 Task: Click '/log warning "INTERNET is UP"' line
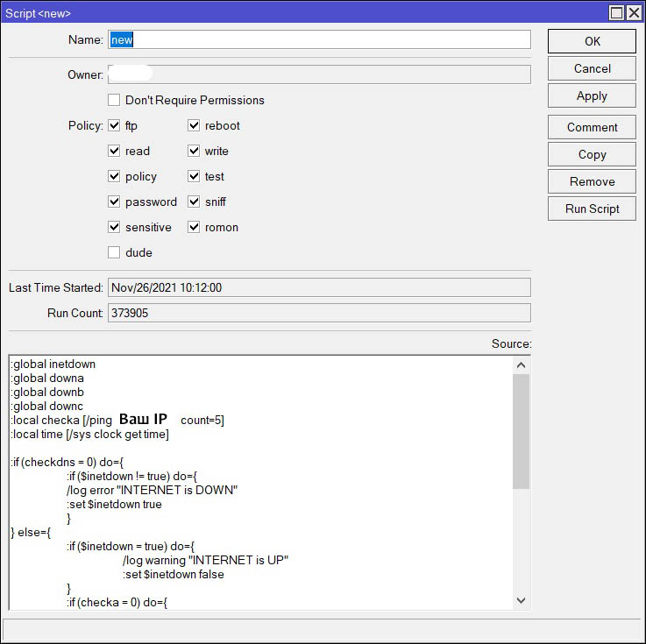point(206,561)
